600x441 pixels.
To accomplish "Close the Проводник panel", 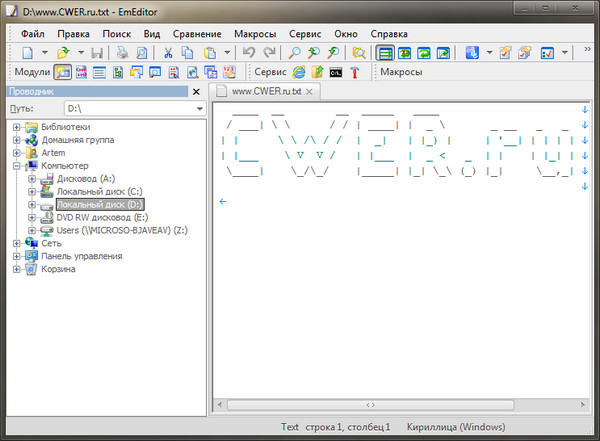I will [196, 92].
